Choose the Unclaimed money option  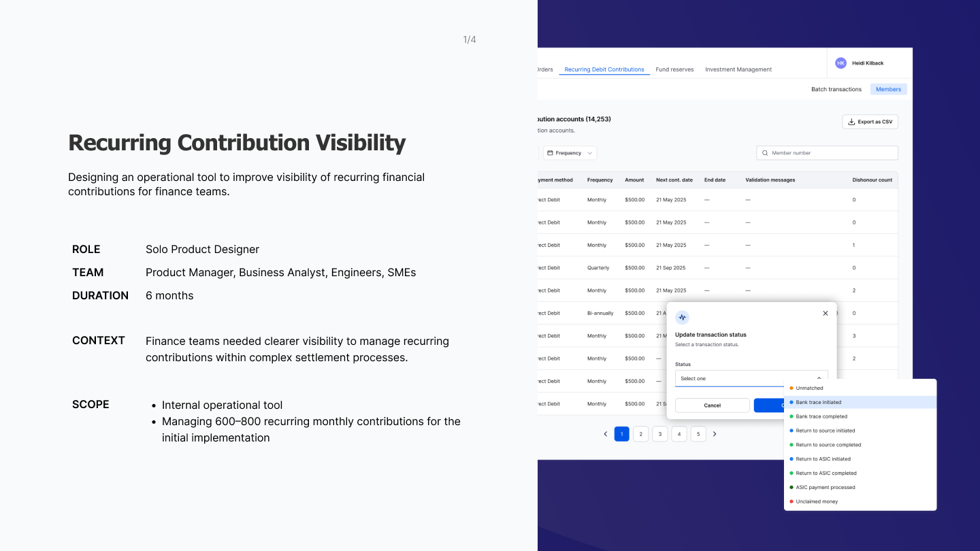(860, 502)
